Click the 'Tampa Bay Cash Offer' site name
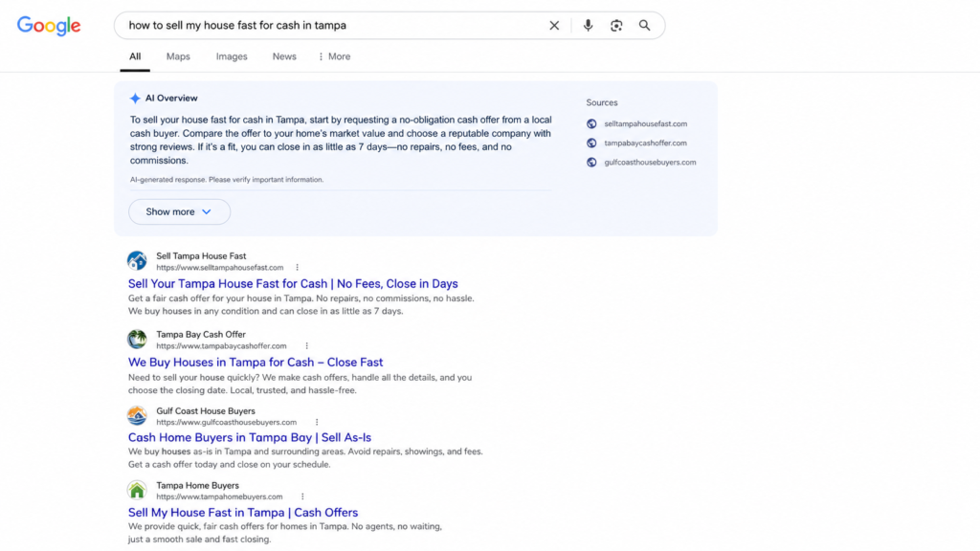 pos(201,335)
